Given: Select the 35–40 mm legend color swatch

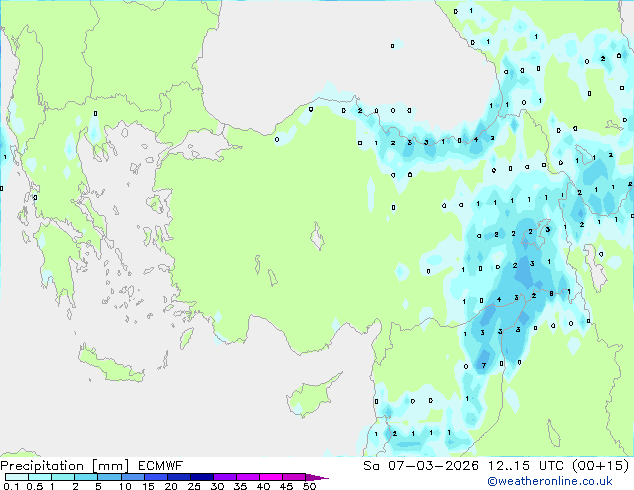Looking at the screenshot, I should 247,477.
